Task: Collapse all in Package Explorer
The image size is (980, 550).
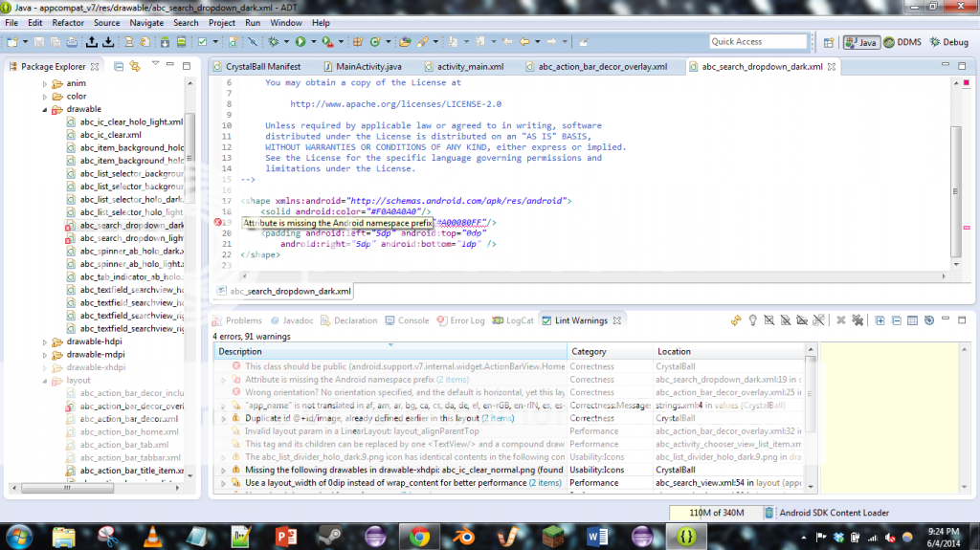Action: point(119,66)
